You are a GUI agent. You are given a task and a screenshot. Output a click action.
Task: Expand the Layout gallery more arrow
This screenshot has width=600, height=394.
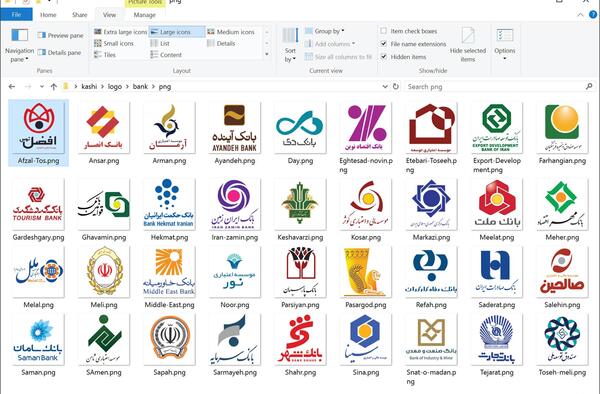(267, 54)
